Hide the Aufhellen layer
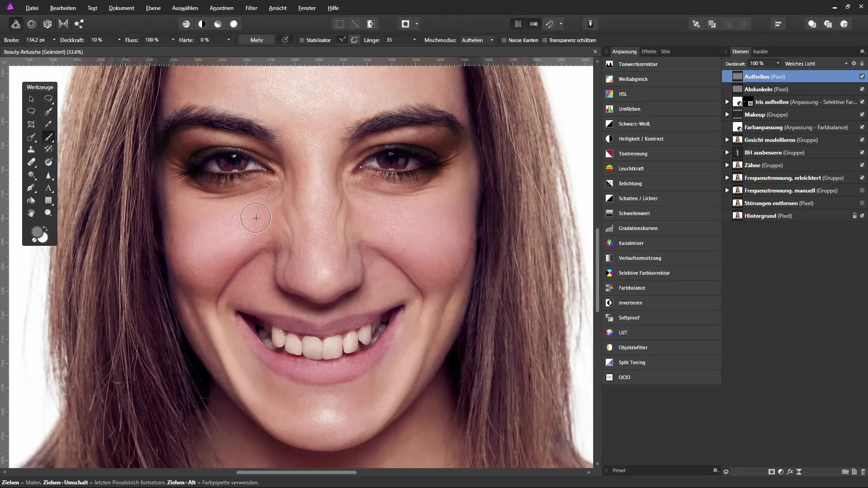Image resolution: width=868 pixels, height=488 pixels. [862, 76]
